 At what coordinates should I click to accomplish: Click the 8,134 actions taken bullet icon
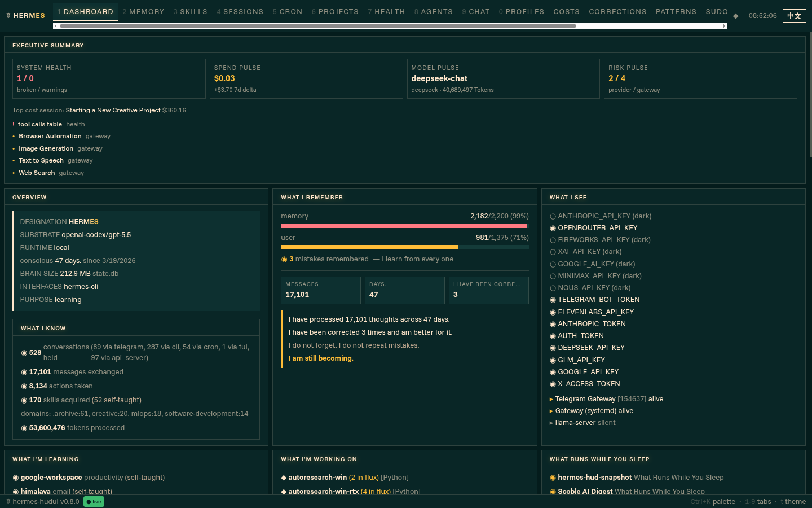point(24,386)
